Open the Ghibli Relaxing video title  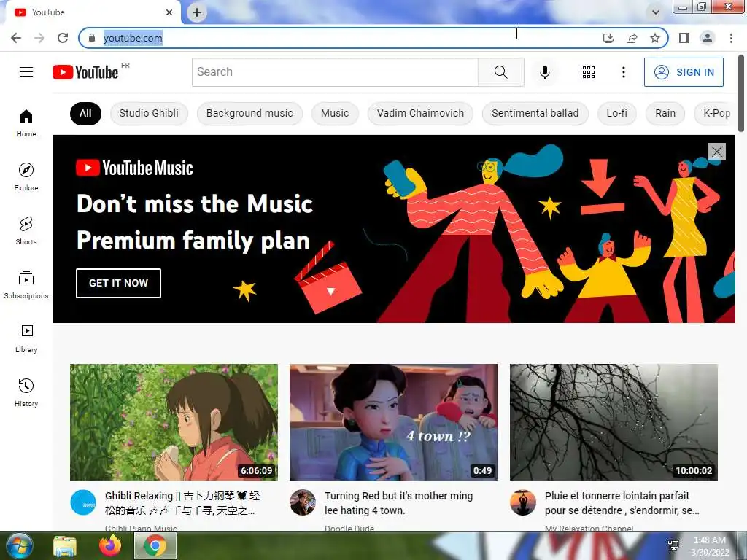pyautogui.click(x=182, y=503)
